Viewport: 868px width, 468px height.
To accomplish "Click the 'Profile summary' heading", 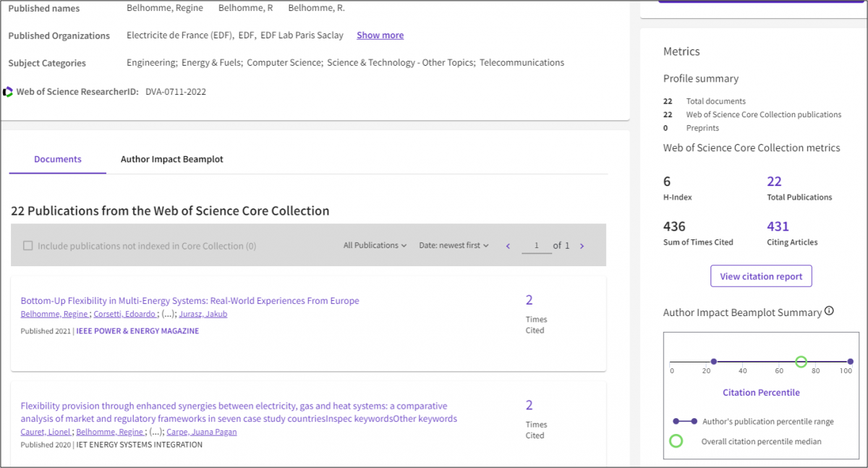I will 701,79.
